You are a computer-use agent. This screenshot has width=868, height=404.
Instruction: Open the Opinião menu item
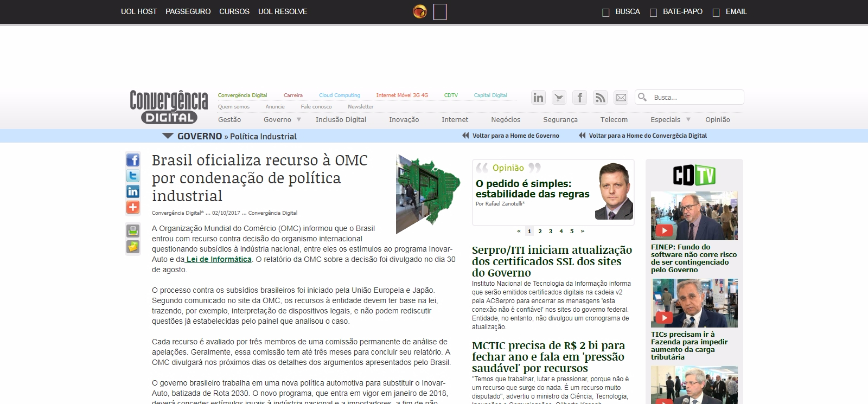pyautogui.click(x=718, y=119)
